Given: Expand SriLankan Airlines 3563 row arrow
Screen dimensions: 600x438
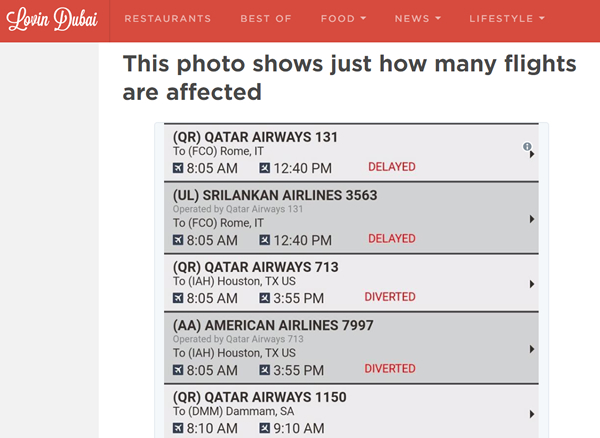Looking at the screenshot, I should (532, 219).
